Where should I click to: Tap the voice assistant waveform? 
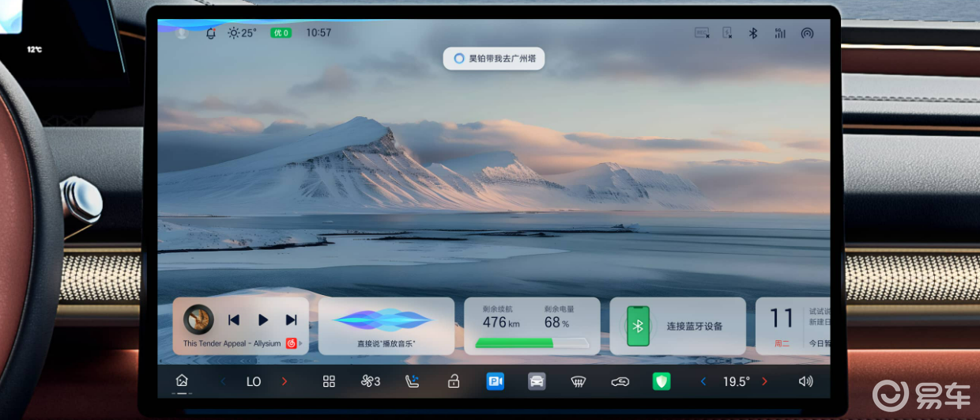click(x=383, y=320)
